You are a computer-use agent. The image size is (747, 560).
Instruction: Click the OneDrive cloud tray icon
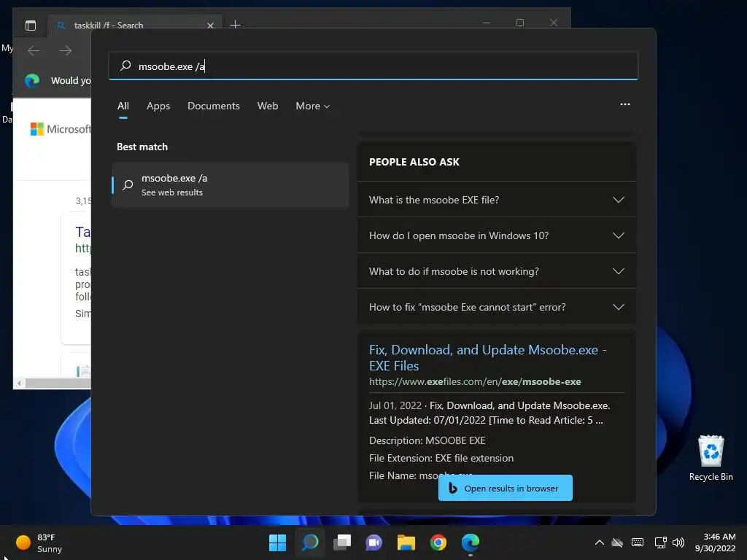[617, 542]
